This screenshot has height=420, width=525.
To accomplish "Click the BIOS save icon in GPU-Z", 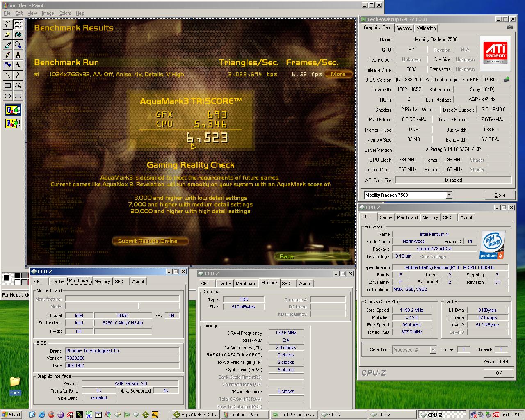I will 507,80.
